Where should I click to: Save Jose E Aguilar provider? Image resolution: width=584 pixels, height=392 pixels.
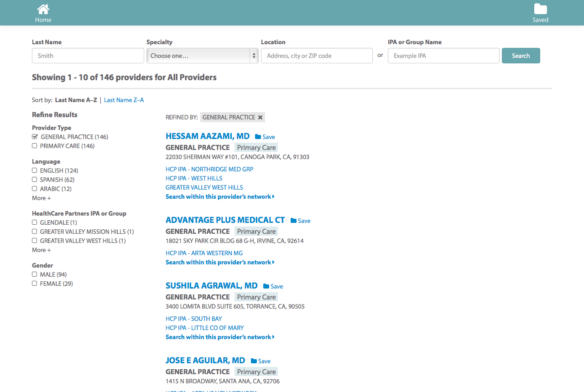point(254,361)
